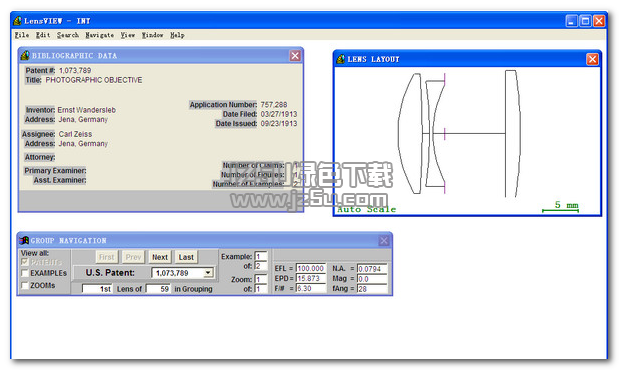Close the Bibliographic Data panel
This screenshot has height=370, width=619.
tap(295, 56)
